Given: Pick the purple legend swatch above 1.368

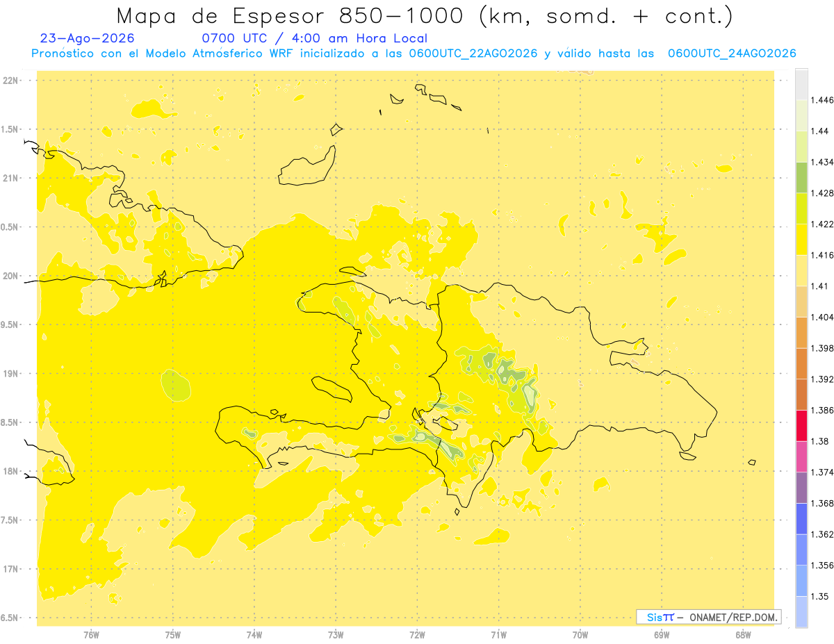Looking at the screenshot, I should [x=801, y=488].
